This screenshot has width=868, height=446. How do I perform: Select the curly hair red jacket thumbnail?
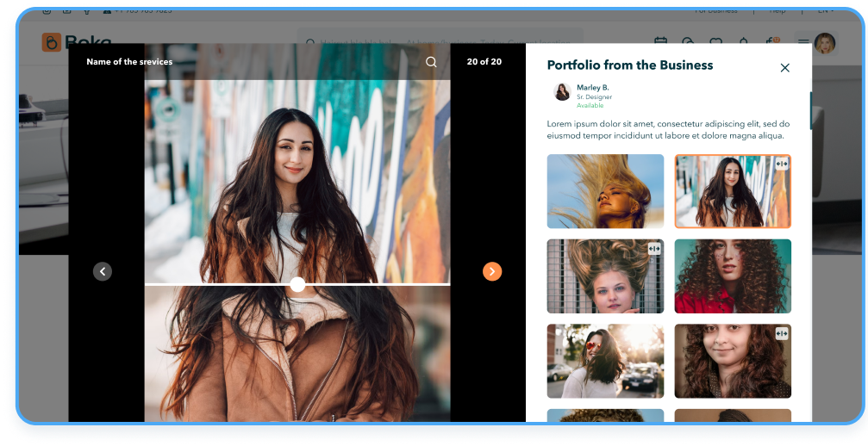[x=733, y=276]
